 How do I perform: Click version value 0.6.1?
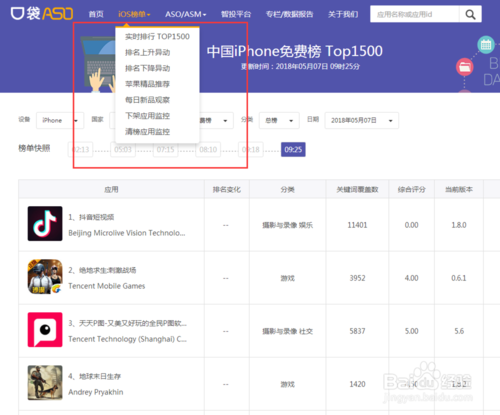pos(459,278)
